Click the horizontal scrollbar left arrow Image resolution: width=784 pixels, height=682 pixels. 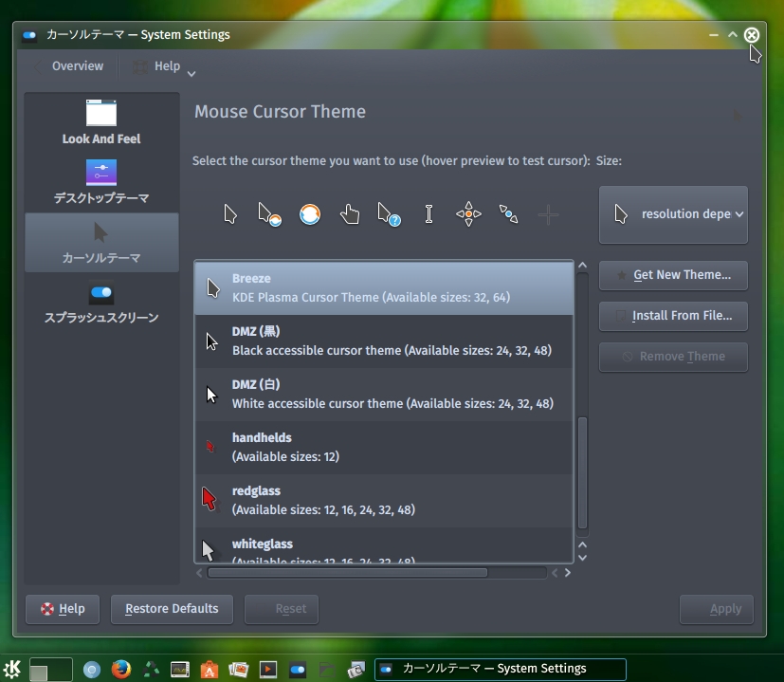pyautogui.click(x=199, y=573)
